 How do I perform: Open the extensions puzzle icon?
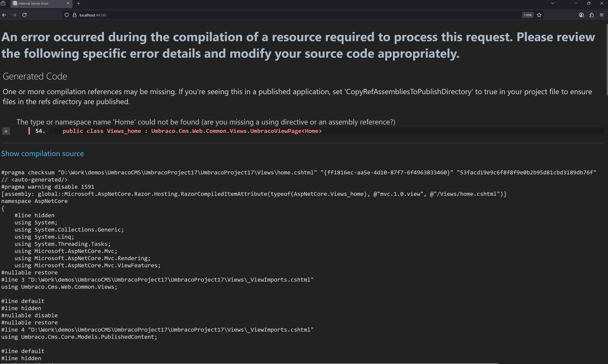coord(591,15)
